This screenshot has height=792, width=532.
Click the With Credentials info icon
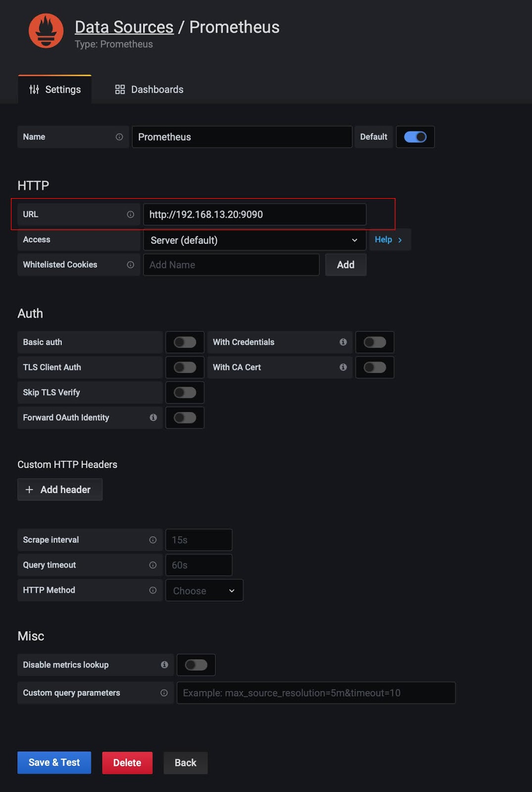click(343, 342)
